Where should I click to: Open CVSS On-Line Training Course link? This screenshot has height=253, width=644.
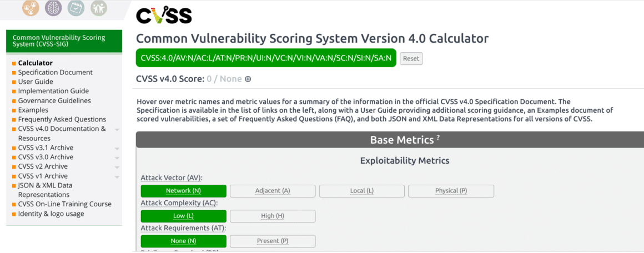[x=64, y=204]
